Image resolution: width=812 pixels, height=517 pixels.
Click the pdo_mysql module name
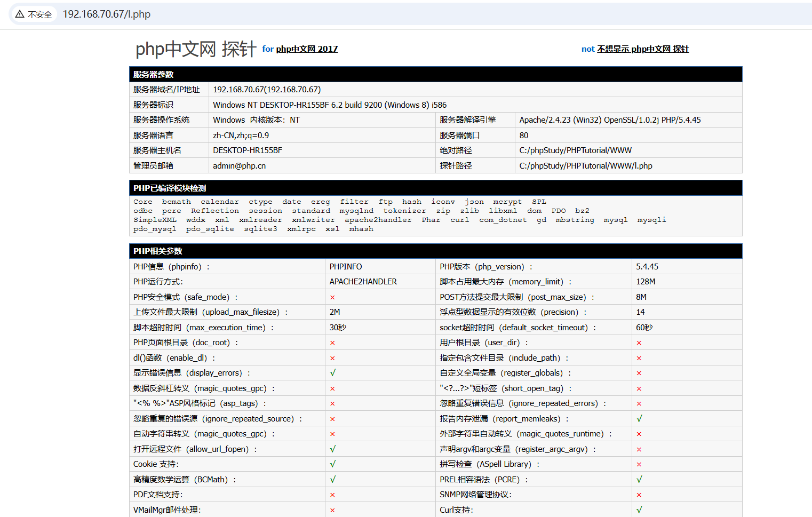click(x=155, y=229)
